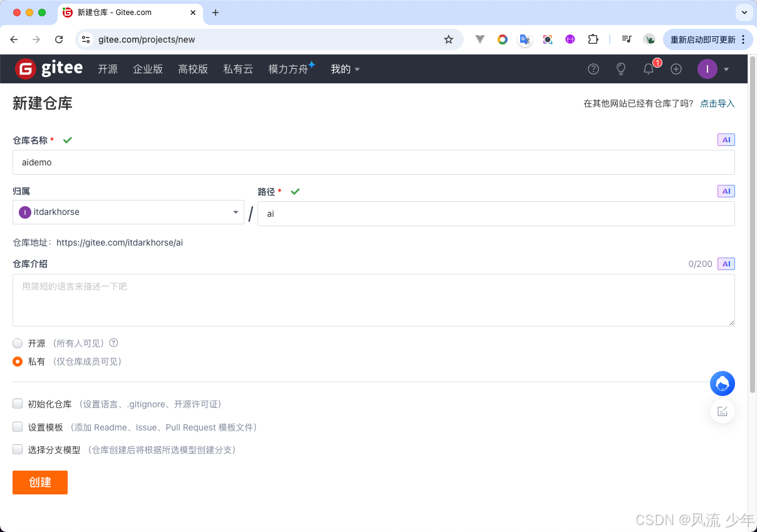757x532 pixels.
Task: Click the Gitee logo in the navbar
Action: coord(48,69)
